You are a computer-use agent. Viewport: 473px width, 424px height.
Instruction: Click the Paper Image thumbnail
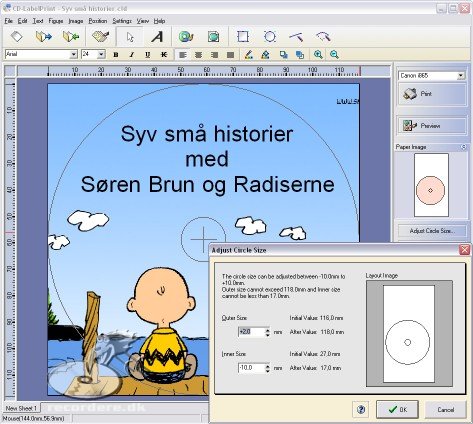(x=431, y=185)
